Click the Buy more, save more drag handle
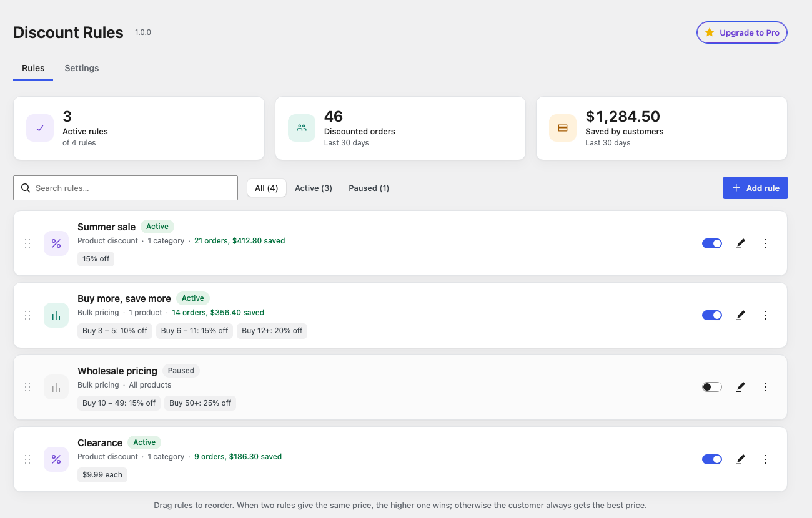 (x=27, y=315)
